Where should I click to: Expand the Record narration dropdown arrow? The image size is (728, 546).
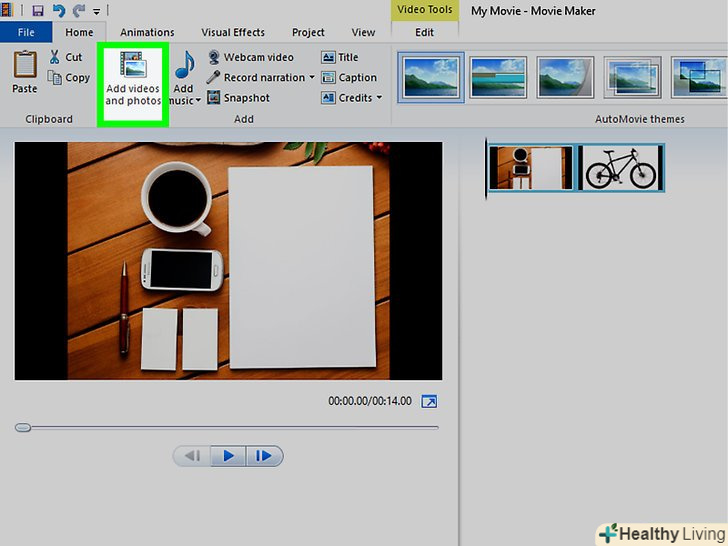(311, 78)
